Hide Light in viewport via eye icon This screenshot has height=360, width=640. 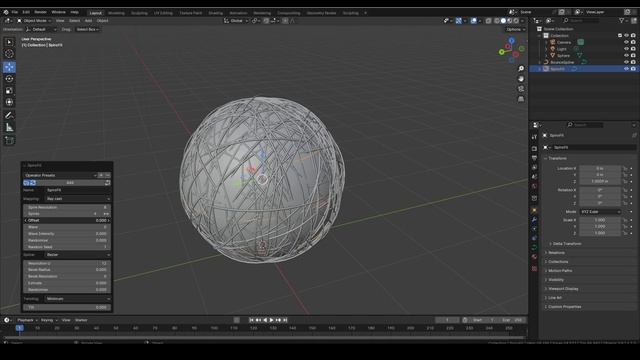[626, 49]
